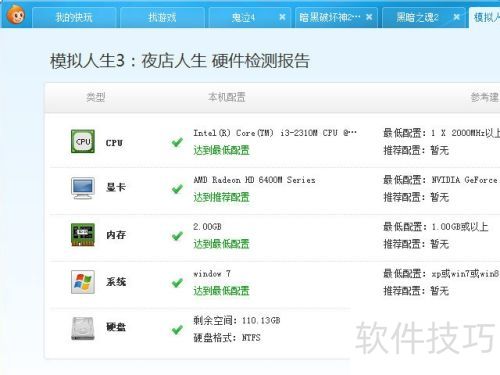500x375 pixels.
Task: Select AMD Radeon HD 6400M Series text
Action: pyautogui.click(x=254, y=180)
